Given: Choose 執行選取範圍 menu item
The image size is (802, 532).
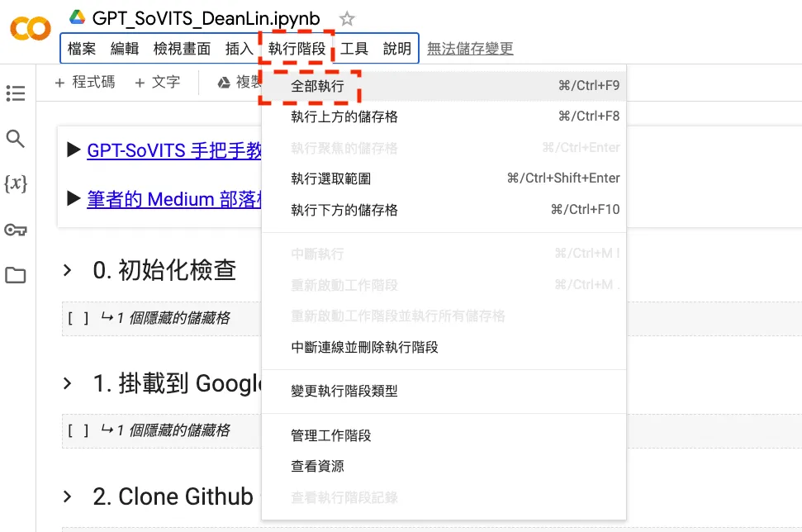Looking at the screenshot, I should pos(444,178).
